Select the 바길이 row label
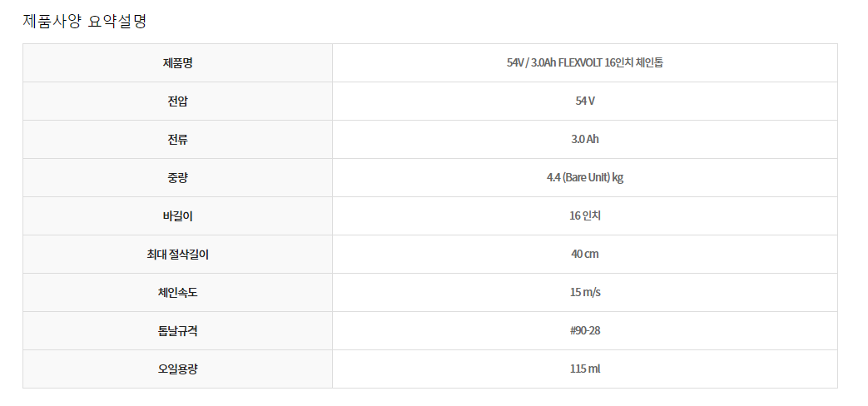Image resolution: width=868 pixels, height=406 pixels. (177, 215)
